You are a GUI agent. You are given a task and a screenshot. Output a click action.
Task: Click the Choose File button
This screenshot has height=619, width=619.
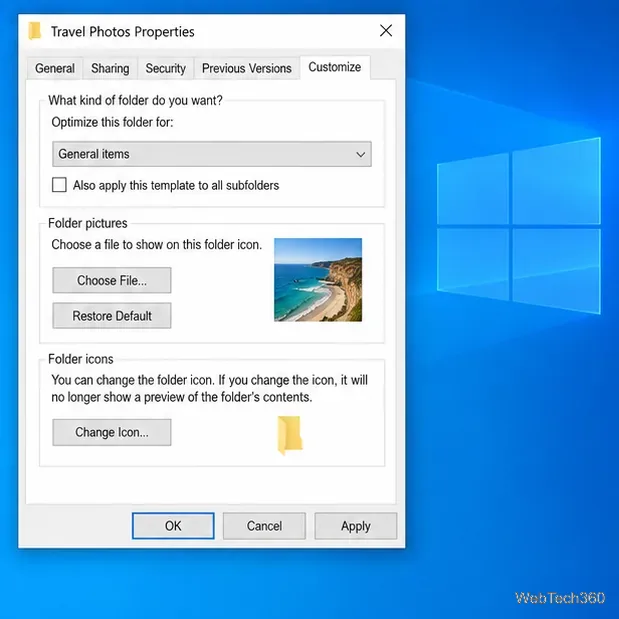pos(112,280)
